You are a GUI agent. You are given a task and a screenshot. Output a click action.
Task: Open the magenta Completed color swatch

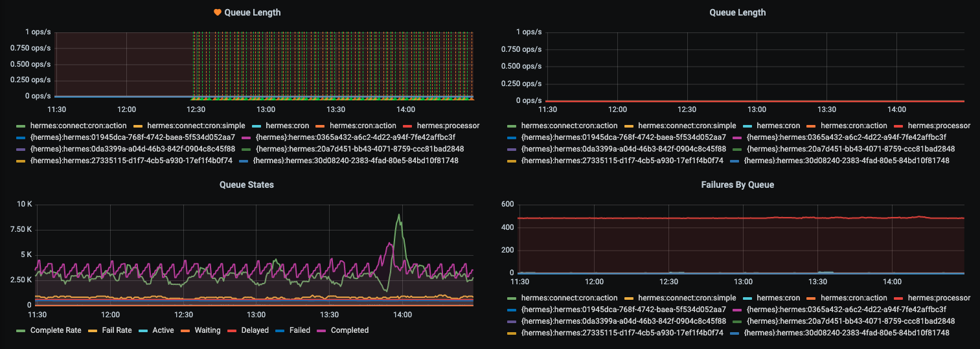pyautogui.click(x=323, y=331)
